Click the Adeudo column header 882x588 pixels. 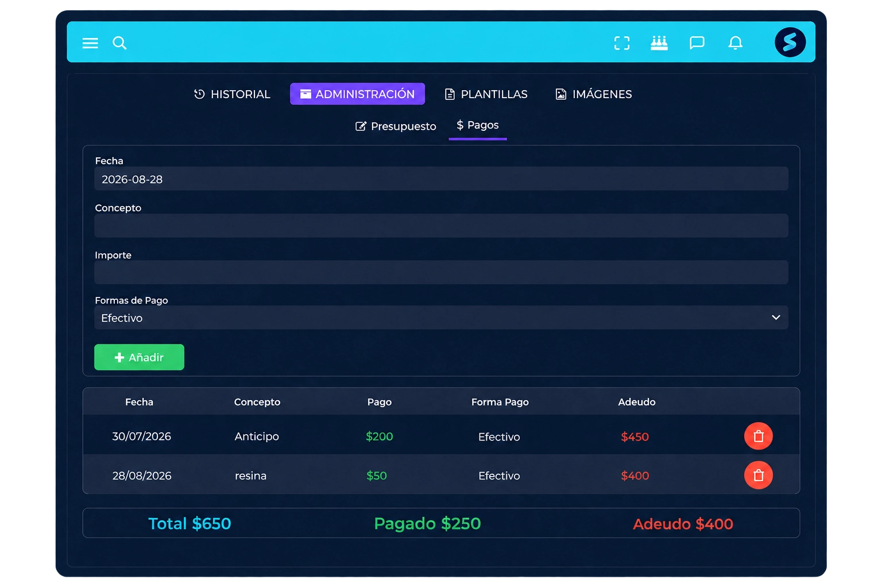tap(637, 402)
